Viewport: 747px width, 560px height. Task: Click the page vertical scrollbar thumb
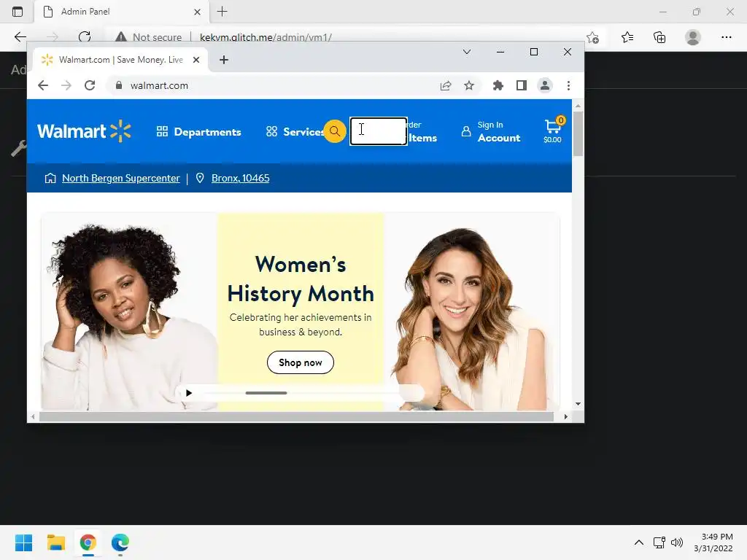coord(578,134)
